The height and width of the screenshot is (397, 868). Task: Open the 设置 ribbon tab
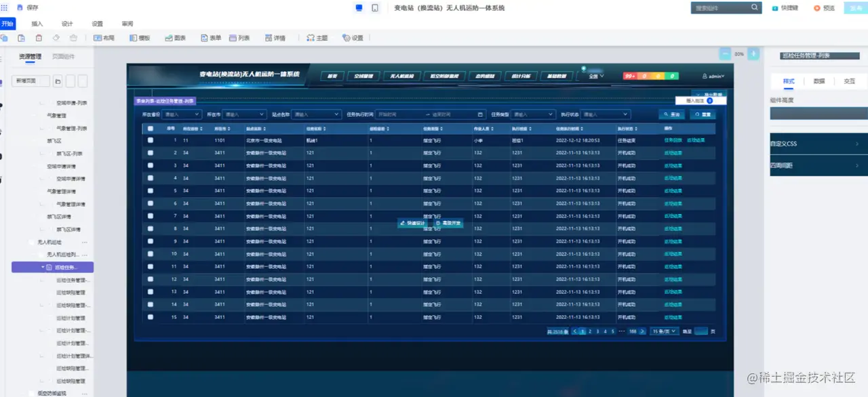click(x=97, y=24)
